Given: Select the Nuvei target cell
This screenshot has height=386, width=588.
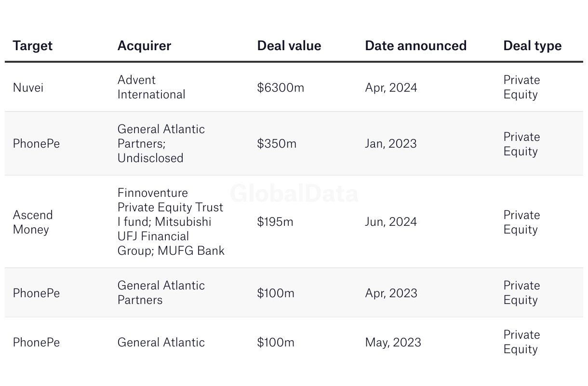Looking at the screenshot, I should click(x=28, y=87).
